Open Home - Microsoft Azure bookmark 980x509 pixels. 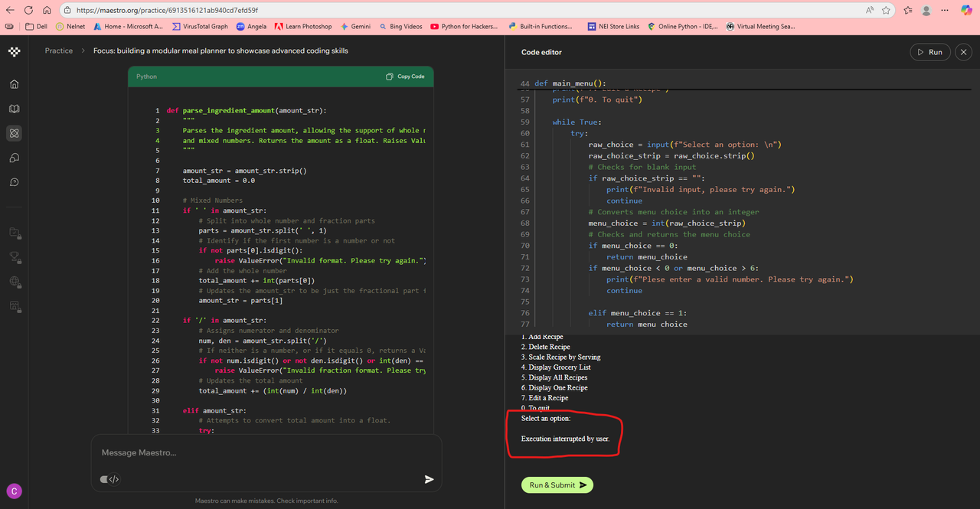click(128, 26)
